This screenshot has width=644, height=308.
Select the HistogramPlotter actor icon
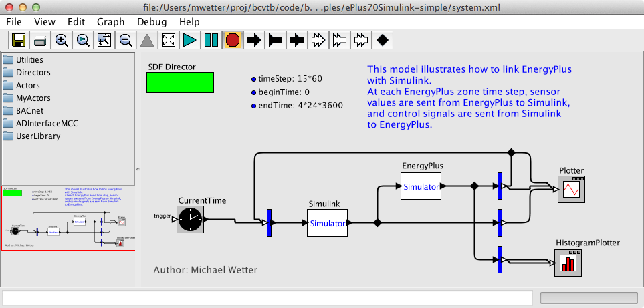coord(568,263)
